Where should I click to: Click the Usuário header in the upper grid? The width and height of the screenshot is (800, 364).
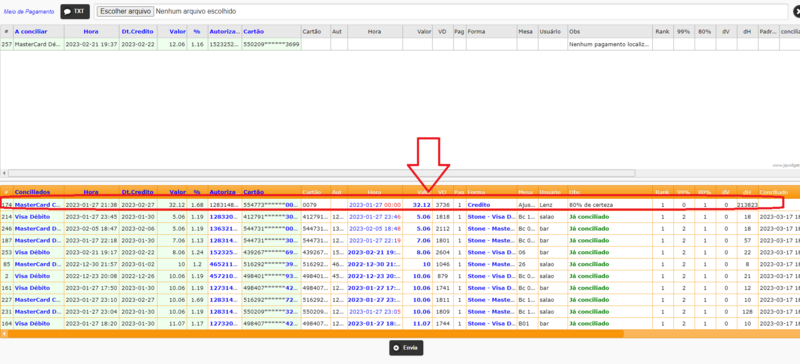[550, 32]
